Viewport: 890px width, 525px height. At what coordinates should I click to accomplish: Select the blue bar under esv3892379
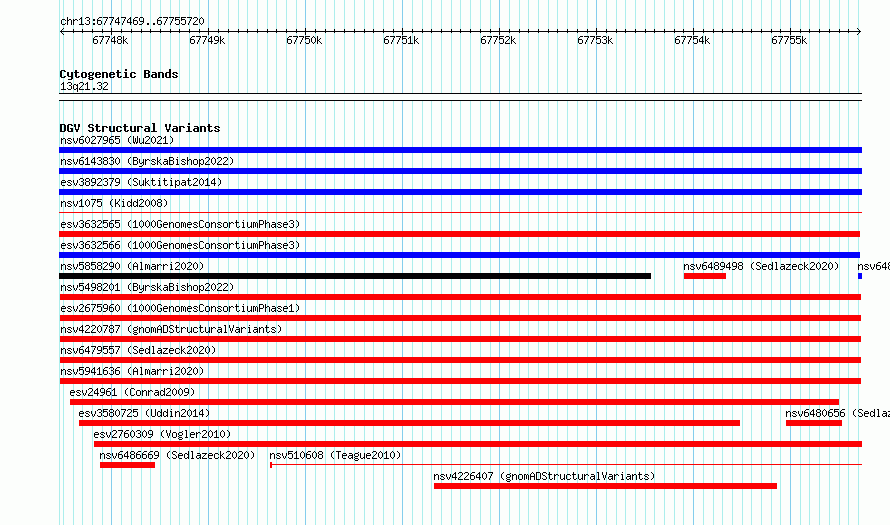coord(460,192)
